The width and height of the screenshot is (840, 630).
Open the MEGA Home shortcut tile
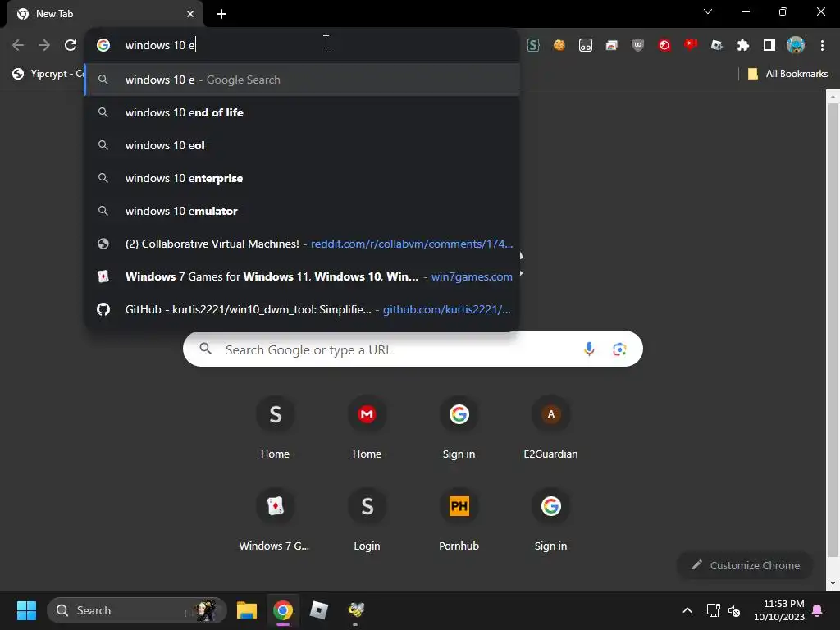(367, 427)
